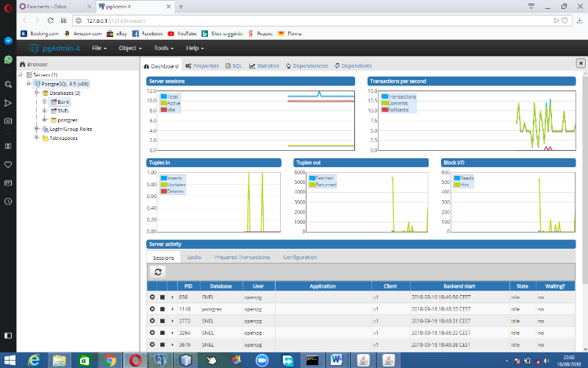Switch to the Locks tab
This screenshot has height=368, width=588.
click(x=194, y=257)
